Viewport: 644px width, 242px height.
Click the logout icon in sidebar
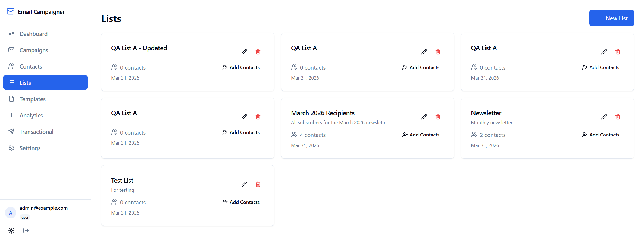pos(26,231)
